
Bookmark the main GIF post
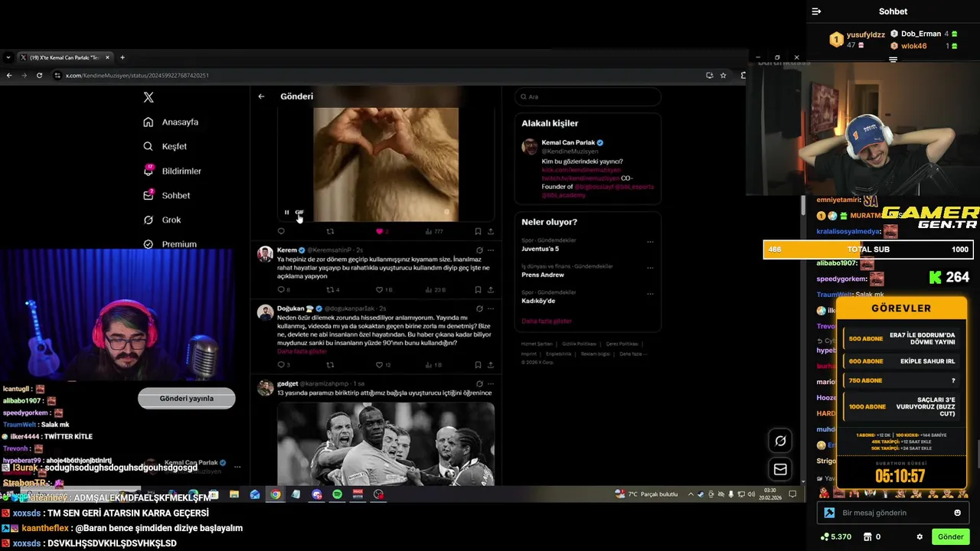(478, 231)
